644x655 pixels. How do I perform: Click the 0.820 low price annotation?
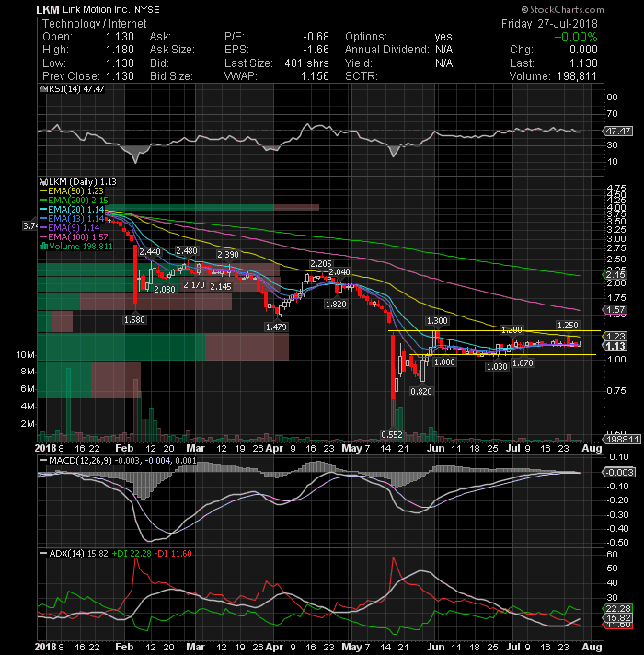click(421, 391)
